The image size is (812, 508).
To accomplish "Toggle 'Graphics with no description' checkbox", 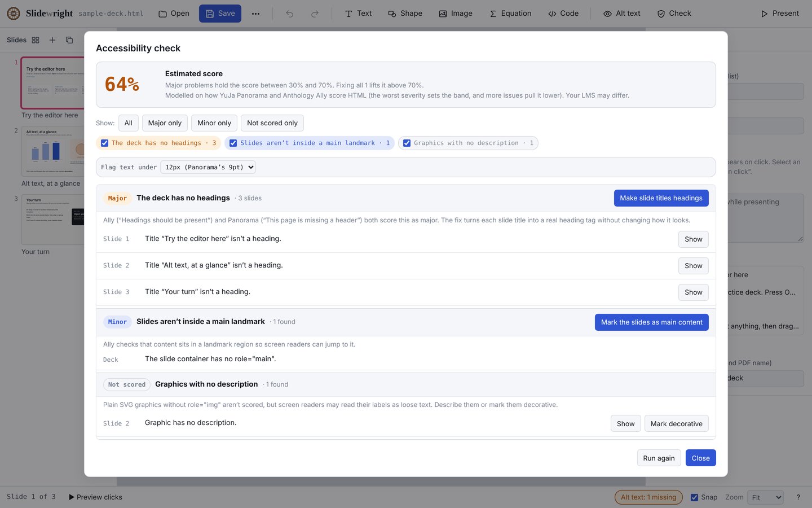I will click(407, 143).
